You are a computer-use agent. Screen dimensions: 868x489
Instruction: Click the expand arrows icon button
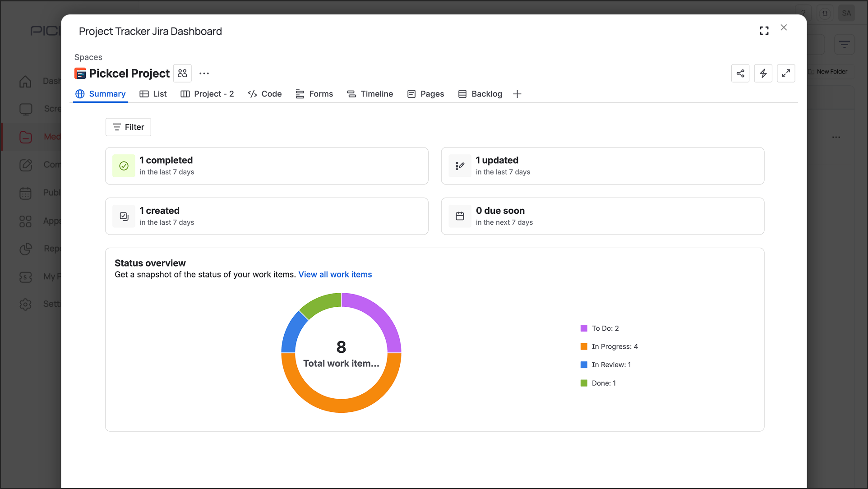(786, 74)
